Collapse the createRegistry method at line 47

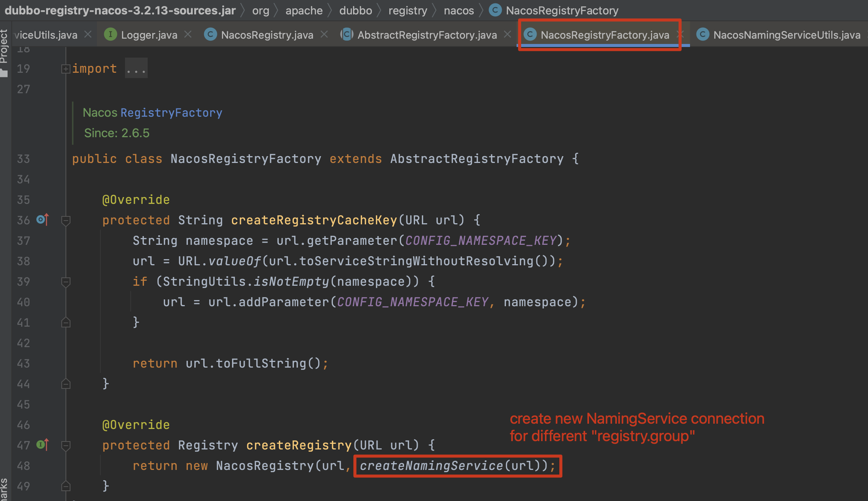tap(66, 445)
